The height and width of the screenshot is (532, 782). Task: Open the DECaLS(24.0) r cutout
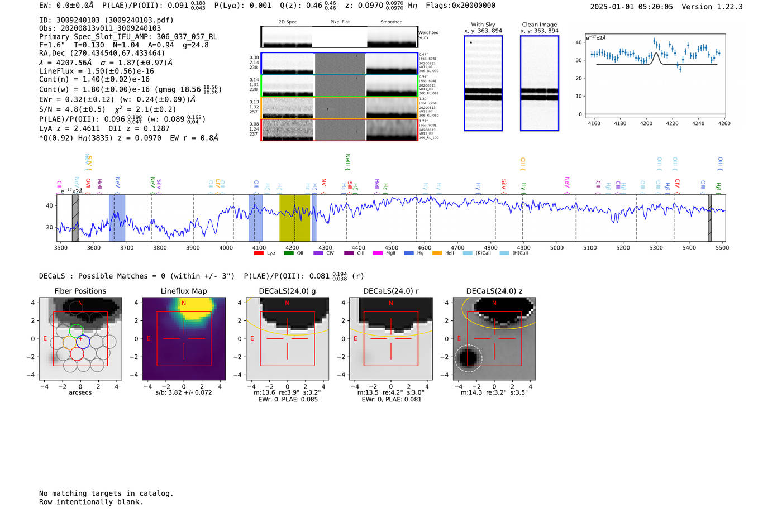point(391,338)
